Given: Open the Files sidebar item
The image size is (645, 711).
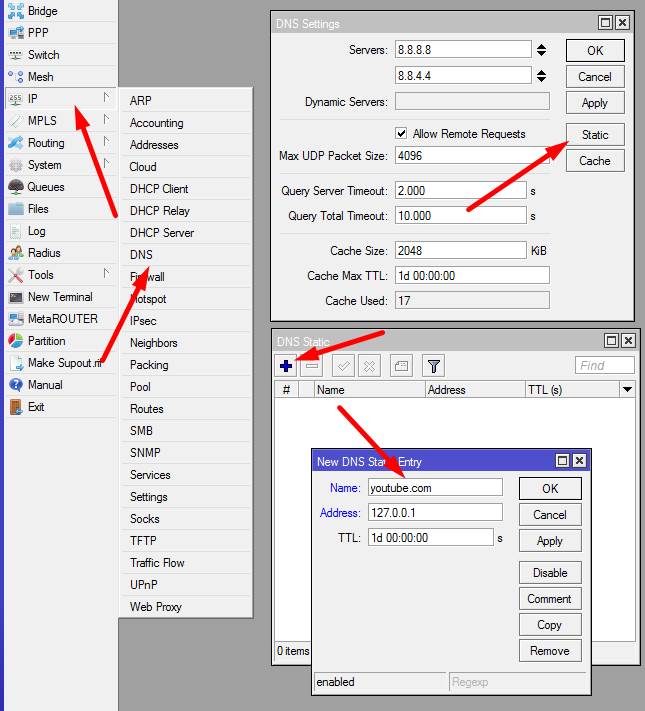Looking at the screenshot, I should point(38,209).
